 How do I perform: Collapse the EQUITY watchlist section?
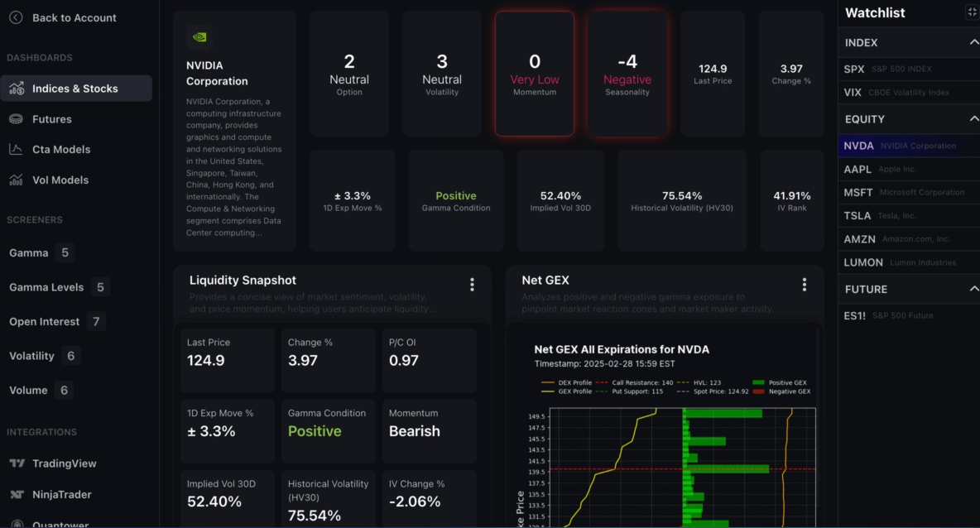[973, 118]
